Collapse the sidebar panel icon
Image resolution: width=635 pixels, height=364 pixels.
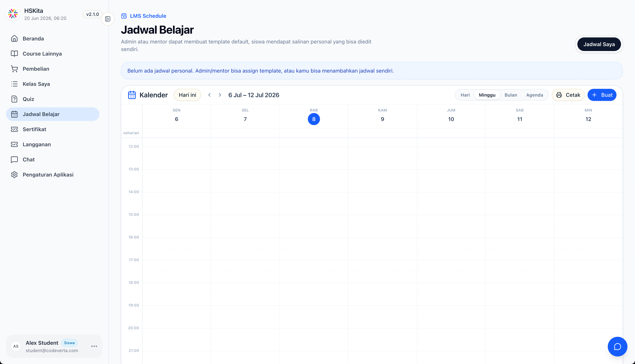coord(108,19)
